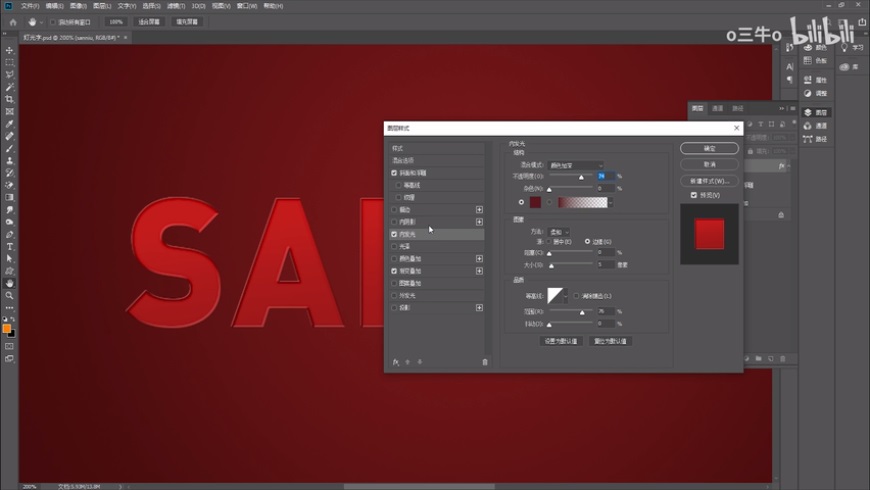The height and width of the screenshot is (490, 870).
Task: Select the Horizontal Type tool
Action: point(10,246)
